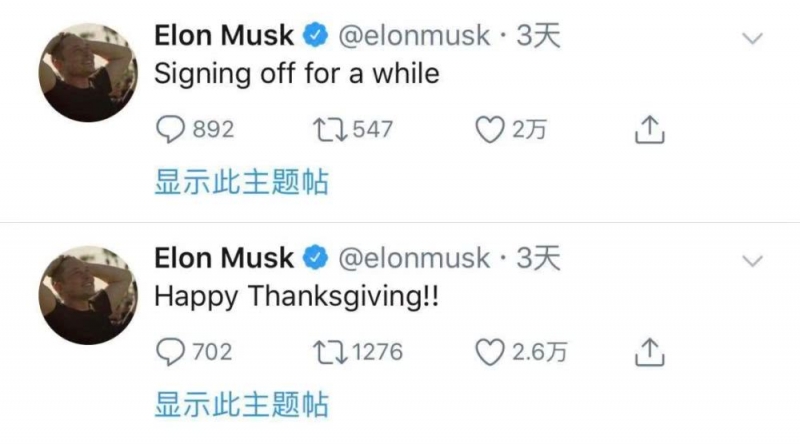This screenshot has height=444, width=800.
Task: Like the 'Signing off for a while' tweet
Action: click(x=490, y=130)
